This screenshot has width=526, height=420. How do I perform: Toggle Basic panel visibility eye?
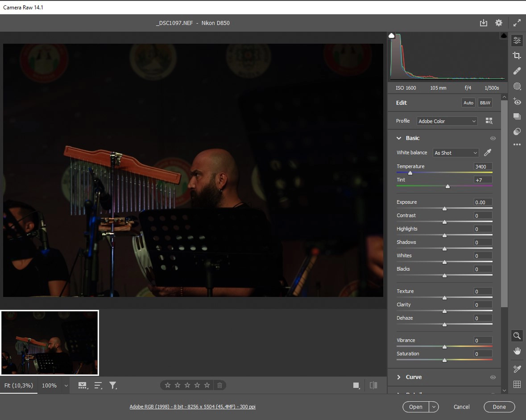coord(493,138)
